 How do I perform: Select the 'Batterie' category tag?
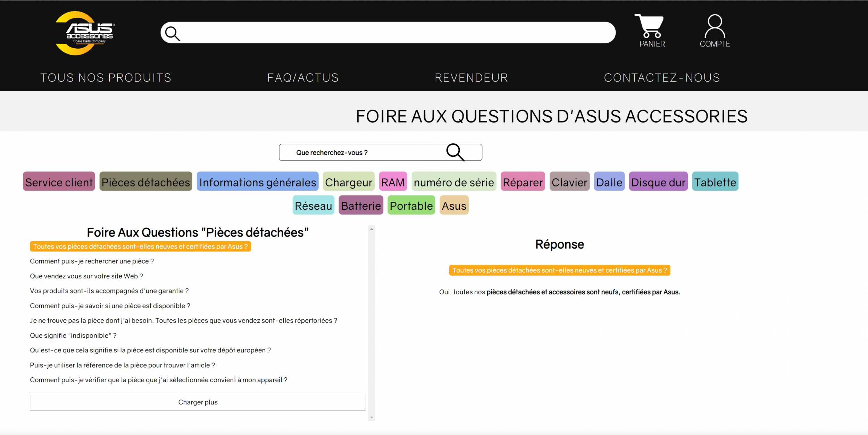coord(361,206)
